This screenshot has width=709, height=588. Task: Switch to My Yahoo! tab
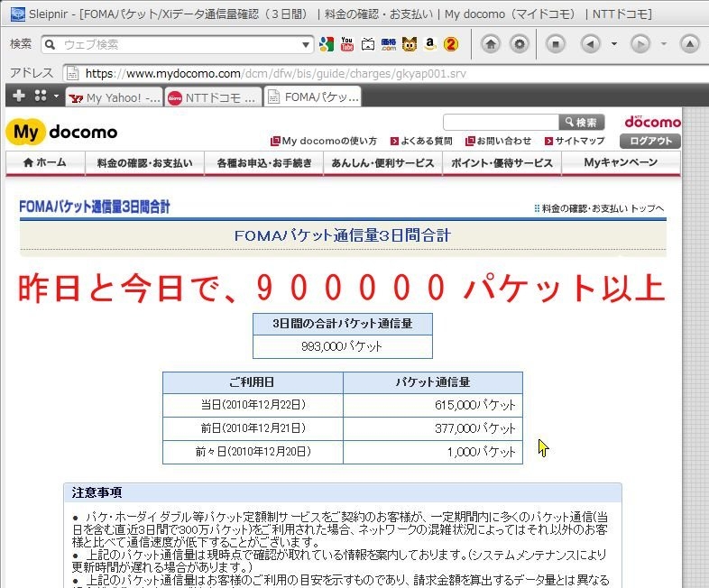(114, 97)
